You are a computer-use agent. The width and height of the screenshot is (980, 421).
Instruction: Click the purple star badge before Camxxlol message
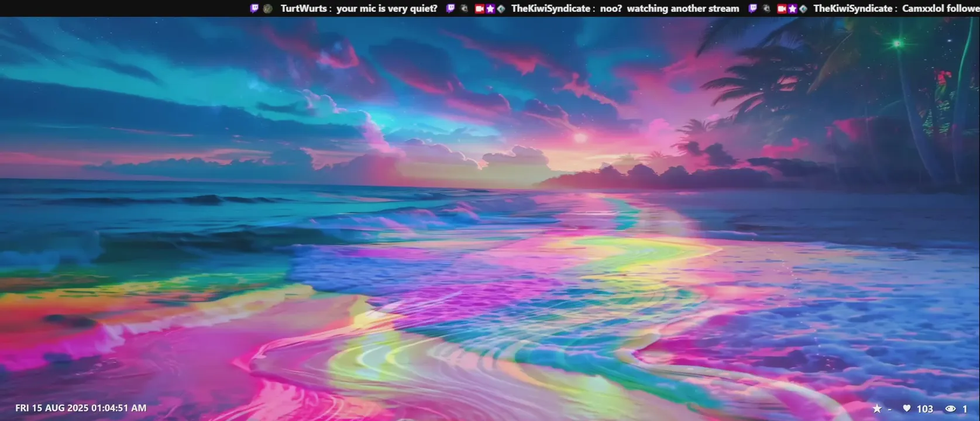(792, 8)
